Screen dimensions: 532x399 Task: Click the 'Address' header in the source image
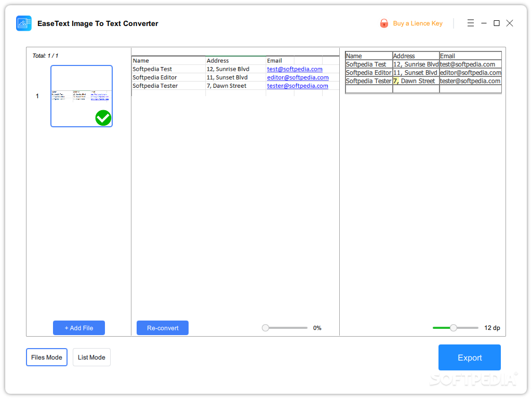point(218,61)
